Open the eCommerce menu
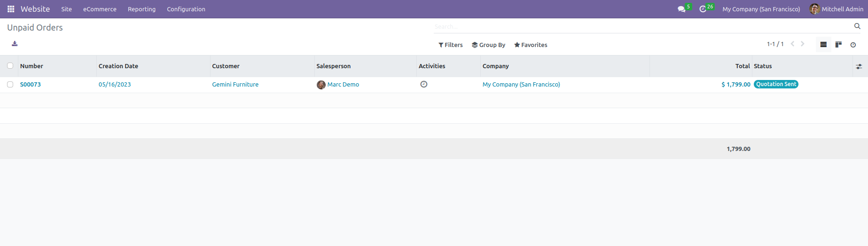The image size is (868, 246). tap(100, 9)
